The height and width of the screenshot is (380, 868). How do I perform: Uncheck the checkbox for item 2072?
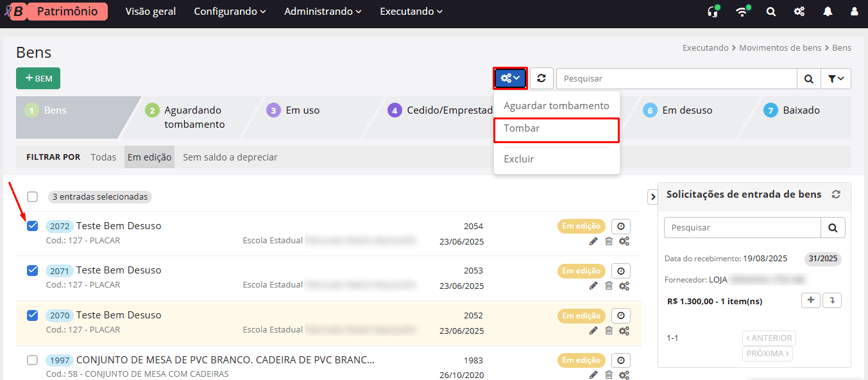[32, 226]
